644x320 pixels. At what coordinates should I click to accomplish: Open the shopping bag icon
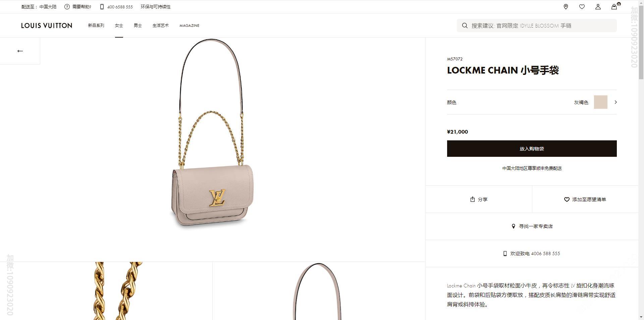coord(614,7)
